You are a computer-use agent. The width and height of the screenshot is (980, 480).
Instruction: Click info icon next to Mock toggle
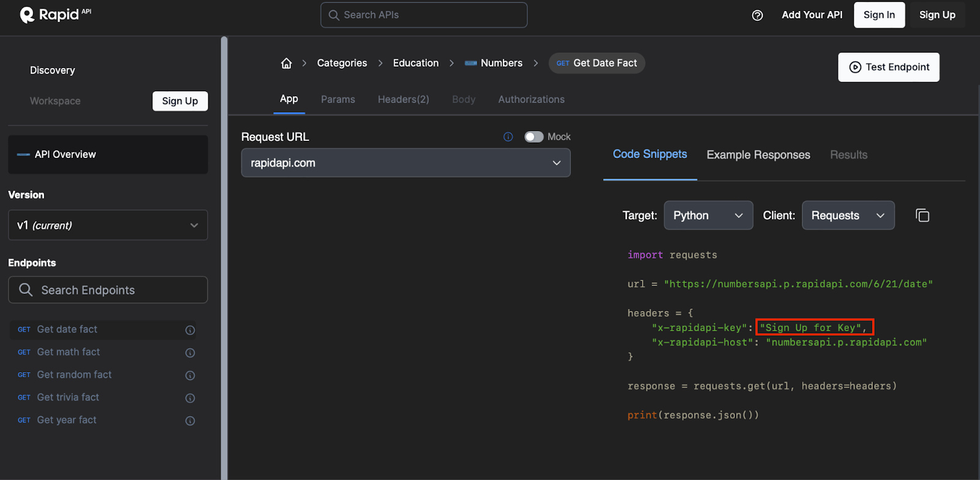[508, 137]
